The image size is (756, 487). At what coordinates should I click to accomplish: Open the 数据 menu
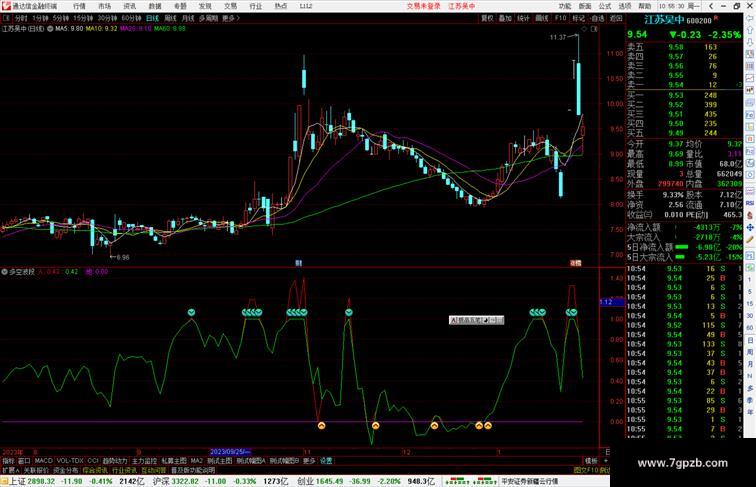pos(155,6)
